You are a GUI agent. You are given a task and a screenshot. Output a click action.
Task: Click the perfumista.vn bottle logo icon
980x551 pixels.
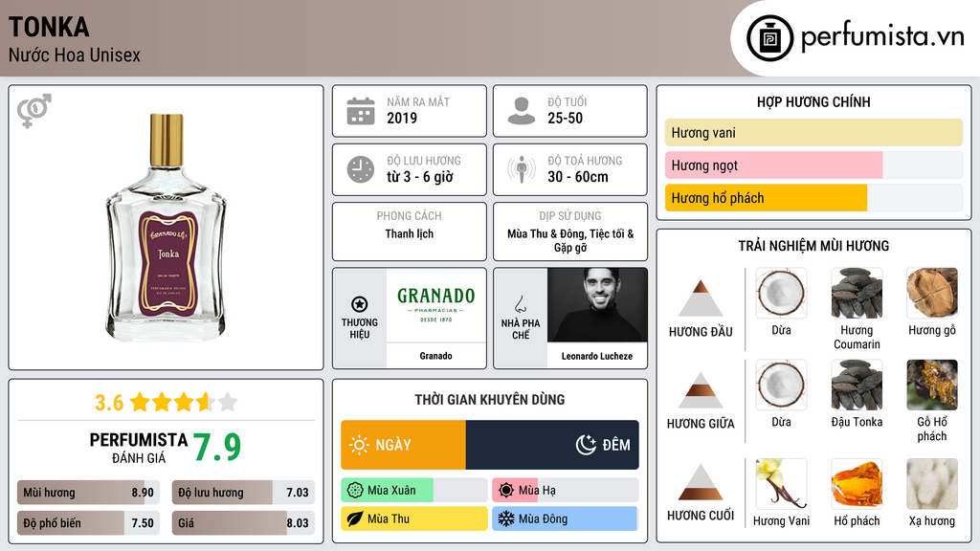[x=769, y=38]
